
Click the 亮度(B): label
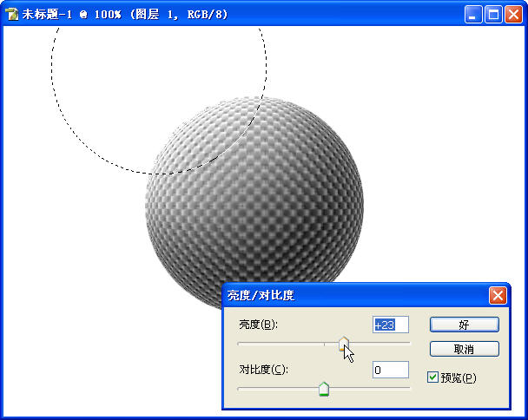pos(258,325)
